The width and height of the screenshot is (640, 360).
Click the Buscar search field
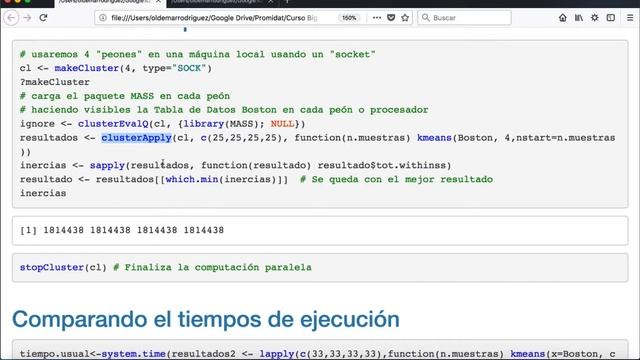point(464,18)
